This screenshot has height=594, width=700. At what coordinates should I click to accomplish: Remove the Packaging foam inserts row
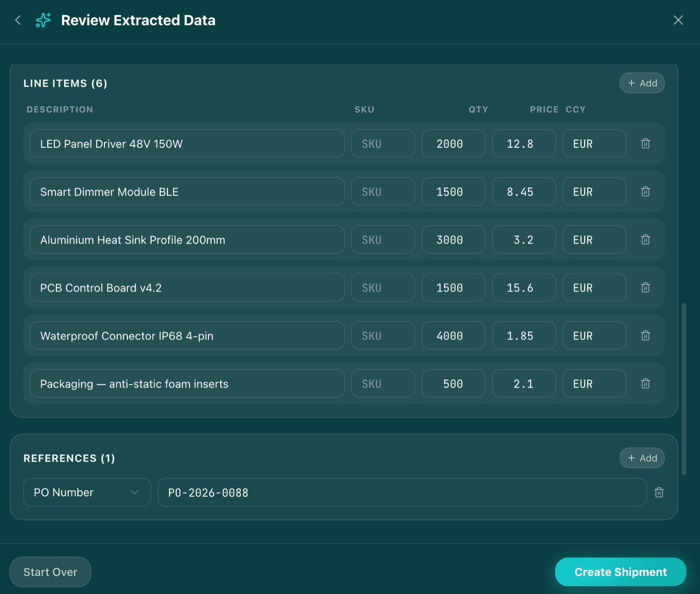tap(645, 383)
